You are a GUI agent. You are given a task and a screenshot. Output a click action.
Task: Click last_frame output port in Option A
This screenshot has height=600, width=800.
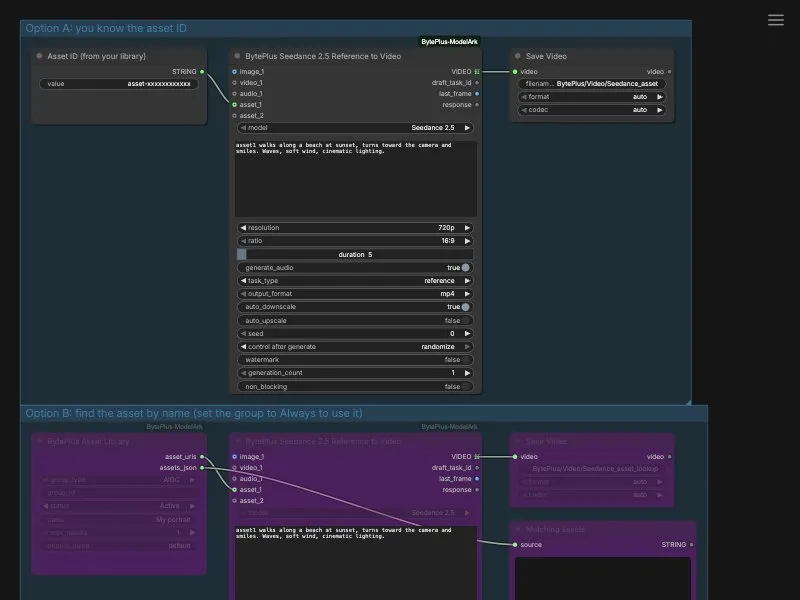477,93
